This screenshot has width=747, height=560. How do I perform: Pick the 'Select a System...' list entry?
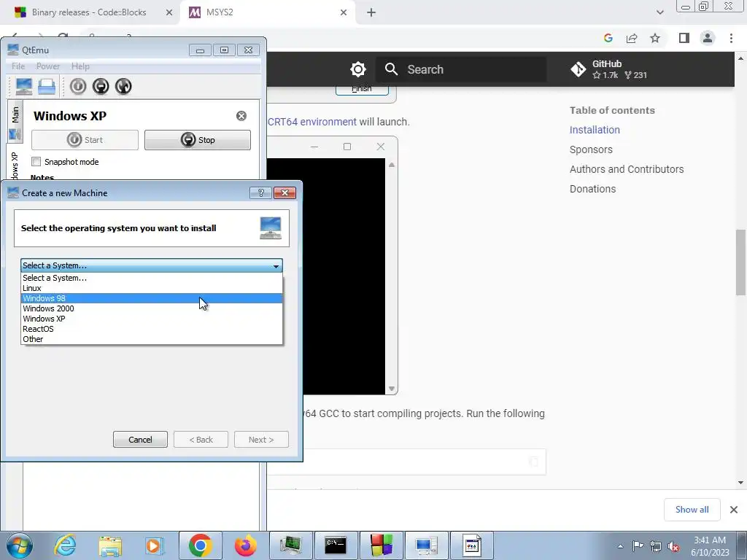click(152, 278)
